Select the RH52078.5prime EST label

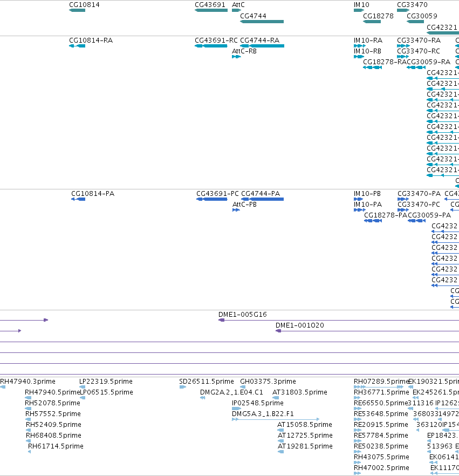[52, 403]
